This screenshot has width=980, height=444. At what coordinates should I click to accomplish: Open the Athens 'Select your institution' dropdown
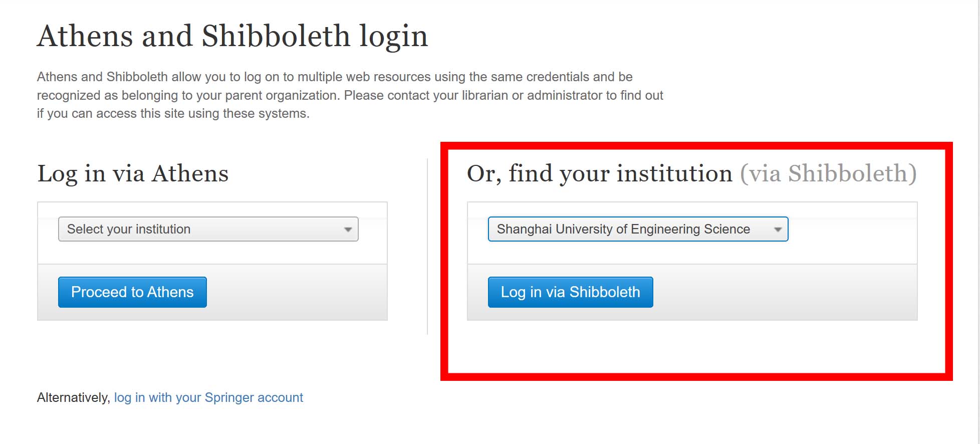click(x=200, y=229)
